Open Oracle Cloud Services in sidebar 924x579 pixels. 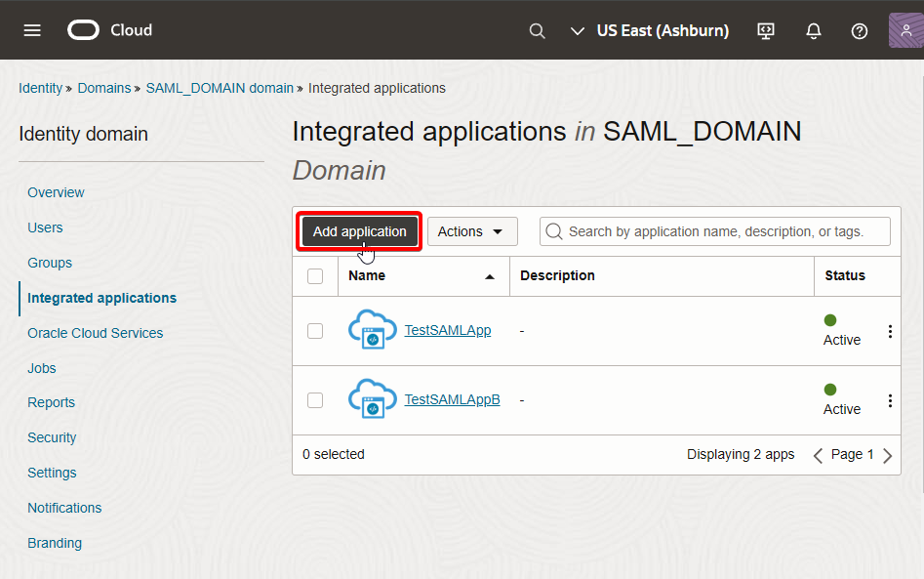(x=95, y=333)
